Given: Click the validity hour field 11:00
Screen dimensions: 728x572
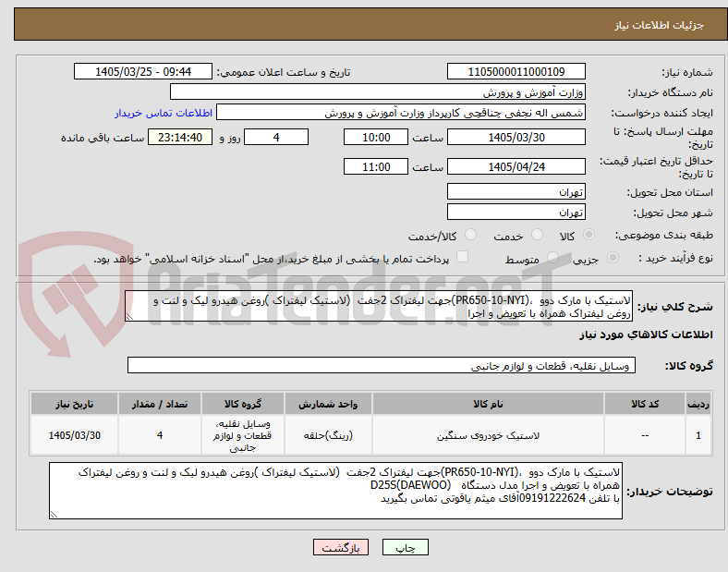Looking at the screenshot, I should (376, 166).
